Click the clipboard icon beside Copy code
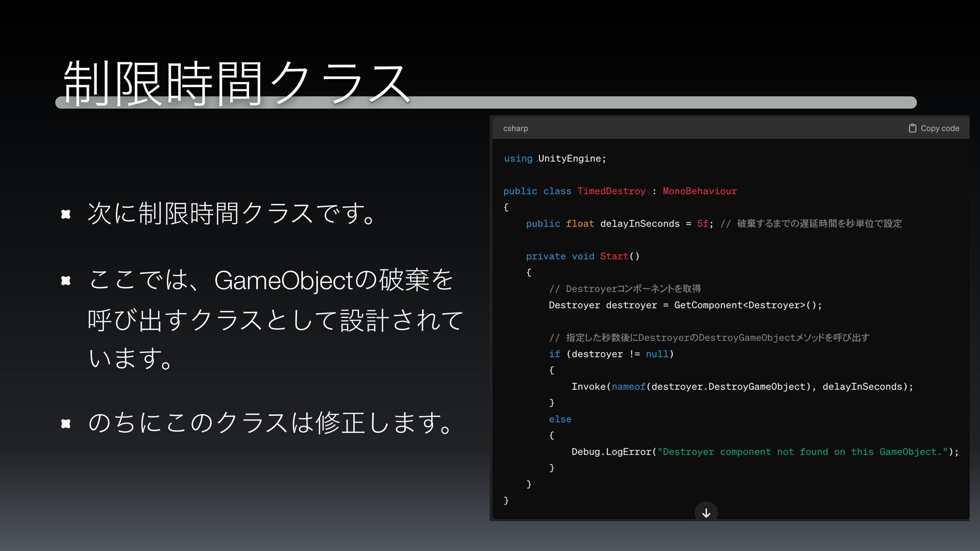The height and width of the screenshot is (551, 980). [912, 128]
